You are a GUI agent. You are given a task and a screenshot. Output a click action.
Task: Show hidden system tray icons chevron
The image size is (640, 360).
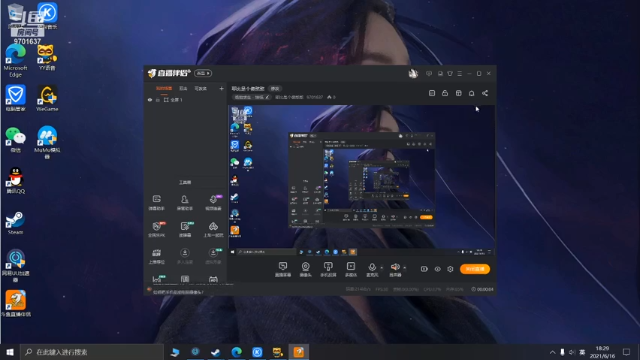coord(552,352)
